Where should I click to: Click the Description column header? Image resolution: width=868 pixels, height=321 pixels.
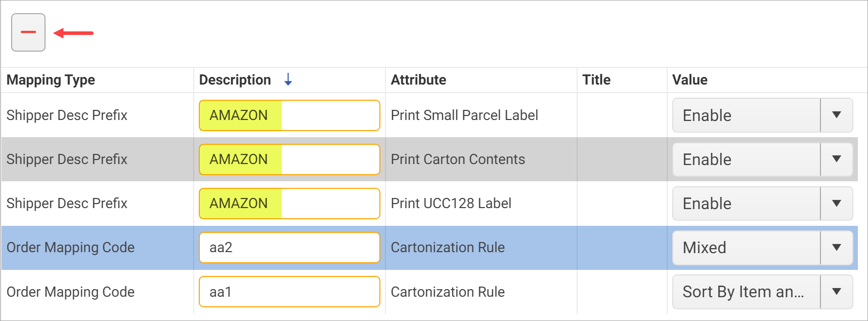point(234,79)
